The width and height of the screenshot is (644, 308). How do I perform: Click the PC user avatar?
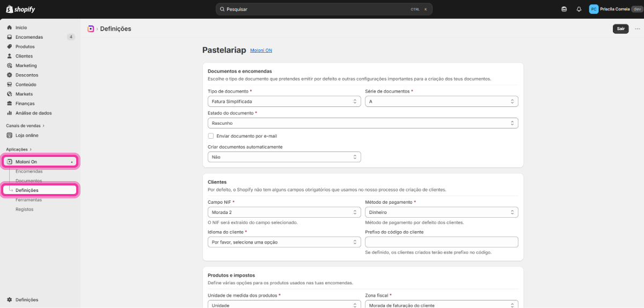point(594,9)
